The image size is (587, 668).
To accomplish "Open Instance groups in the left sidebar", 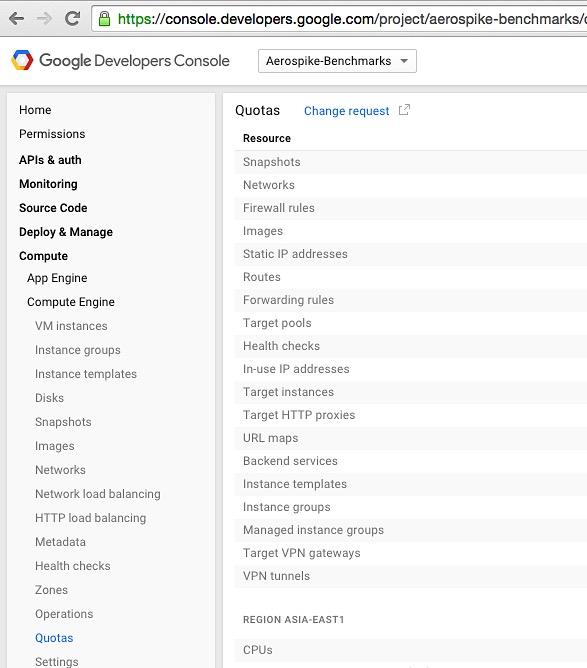I will [x=78, y=350].
